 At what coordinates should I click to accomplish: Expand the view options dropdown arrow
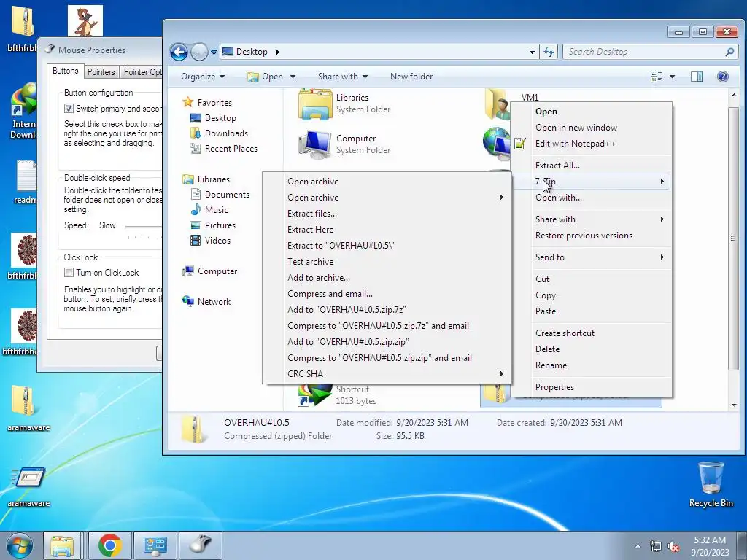tap(672, 77)
